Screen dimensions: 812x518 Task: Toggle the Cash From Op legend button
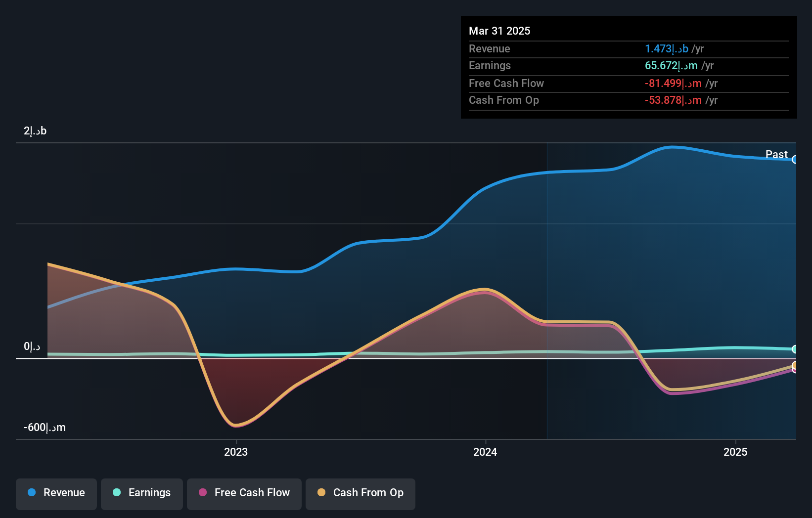(x=361, y=494)
